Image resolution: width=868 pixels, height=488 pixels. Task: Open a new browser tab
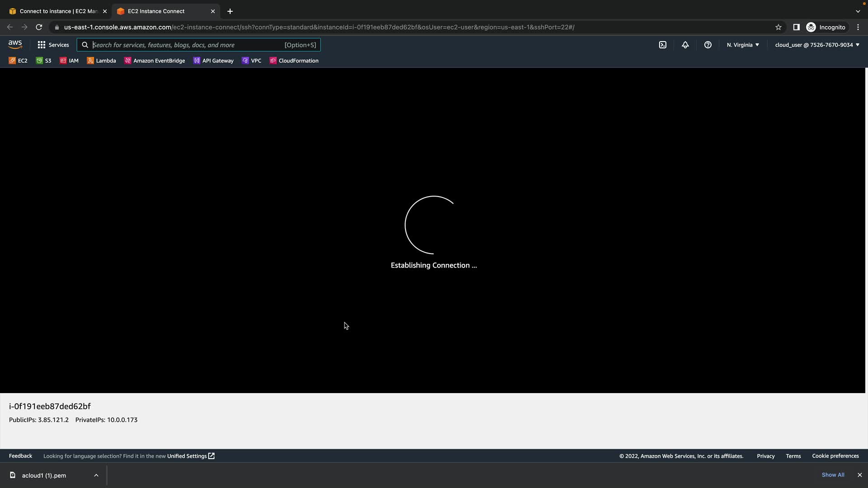tap(230, 11)
